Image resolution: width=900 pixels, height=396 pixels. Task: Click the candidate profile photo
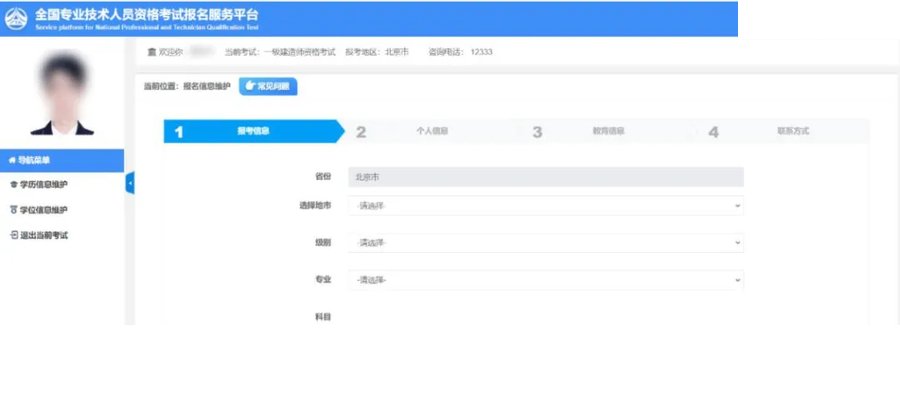point(63,93)
